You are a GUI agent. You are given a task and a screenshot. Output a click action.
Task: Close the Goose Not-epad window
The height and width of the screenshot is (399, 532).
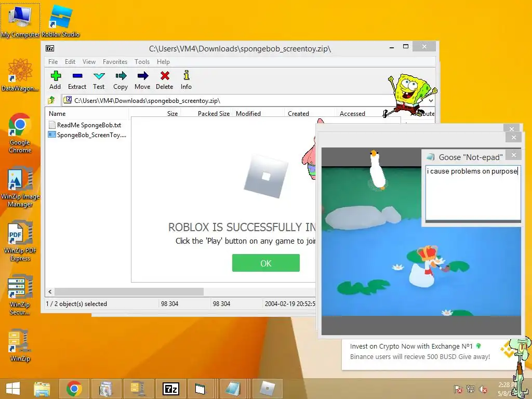(514, 155)
